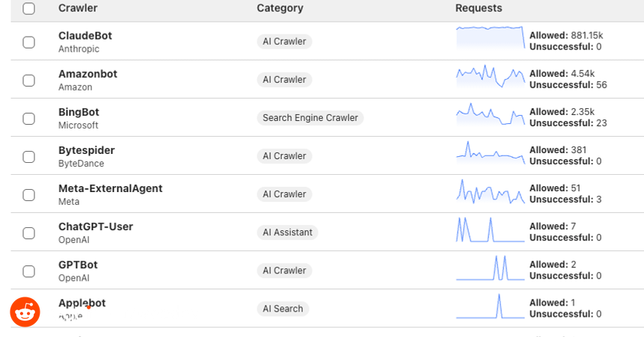Check the ClaudeBot row checkbox
The height and width of the screenshot is (337, 644).
coord(28,42)
